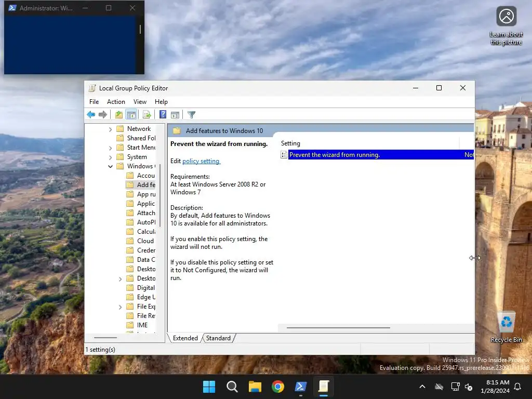The height and width of the screenshot is (399, 532).
Task: Click the 'Learn about this picture' desktop icon
Action: click(x=506, y=26)
